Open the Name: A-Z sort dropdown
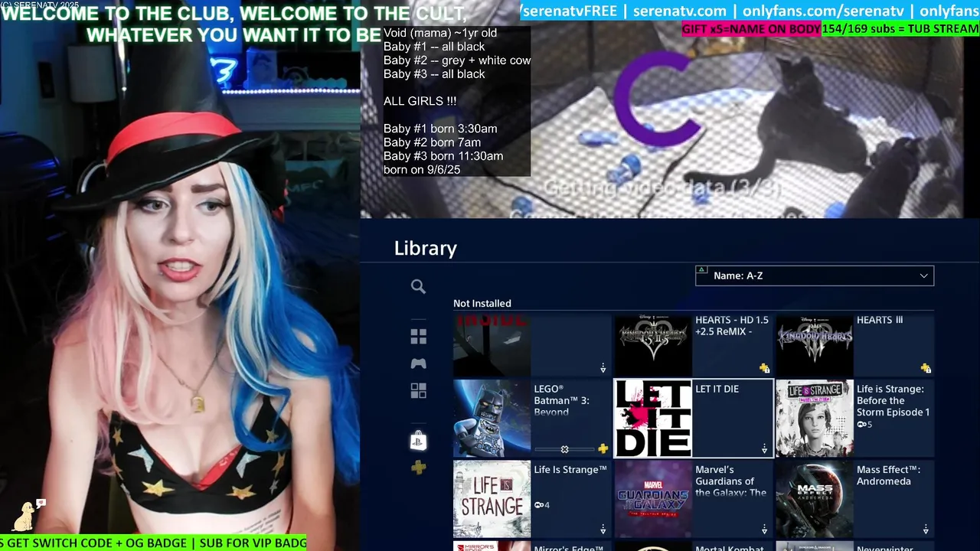The height and width of the screenshot is (551, 980). click(815, 275)
